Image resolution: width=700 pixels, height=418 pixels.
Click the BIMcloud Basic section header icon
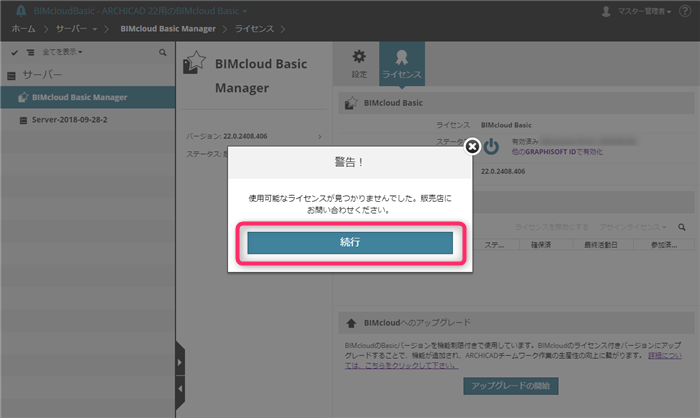[x=351, y=103]
